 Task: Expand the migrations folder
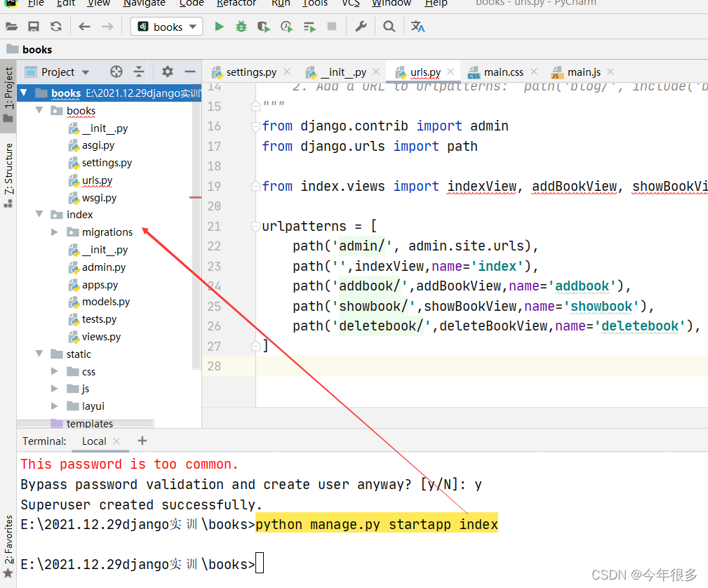pos(54,232)
